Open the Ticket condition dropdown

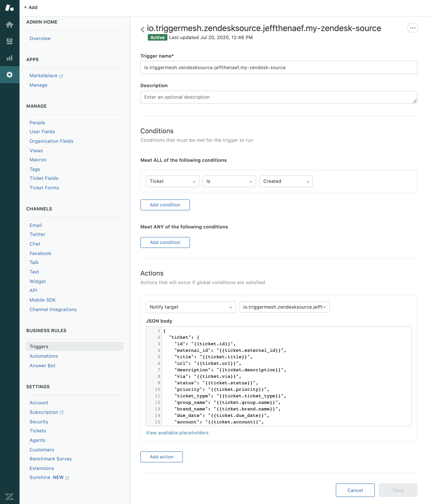click(x=173, y=181)
